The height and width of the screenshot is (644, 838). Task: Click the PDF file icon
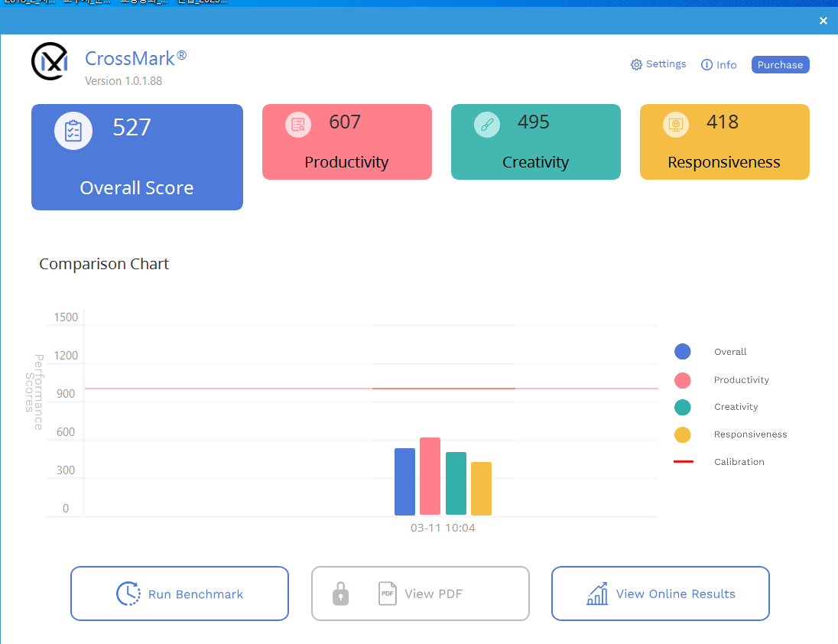[388, 594]
